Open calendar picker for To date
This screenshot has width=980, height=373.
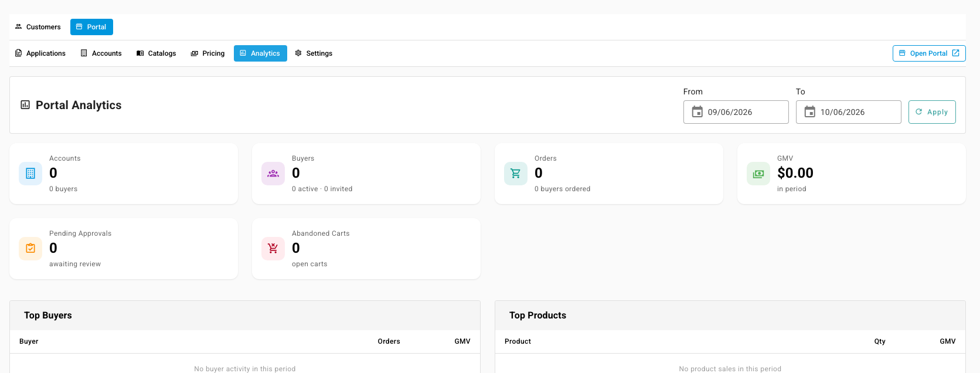tap(810, 112)
